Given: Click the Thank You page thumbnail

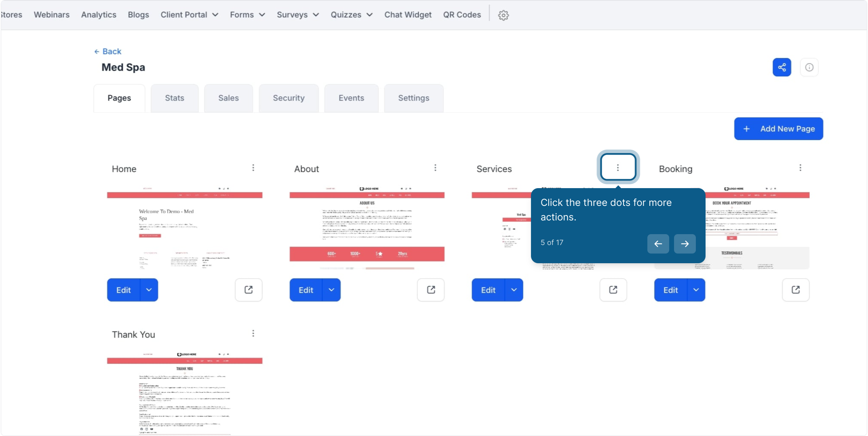Looking at the screenshot, I should (x=185, y=393).
